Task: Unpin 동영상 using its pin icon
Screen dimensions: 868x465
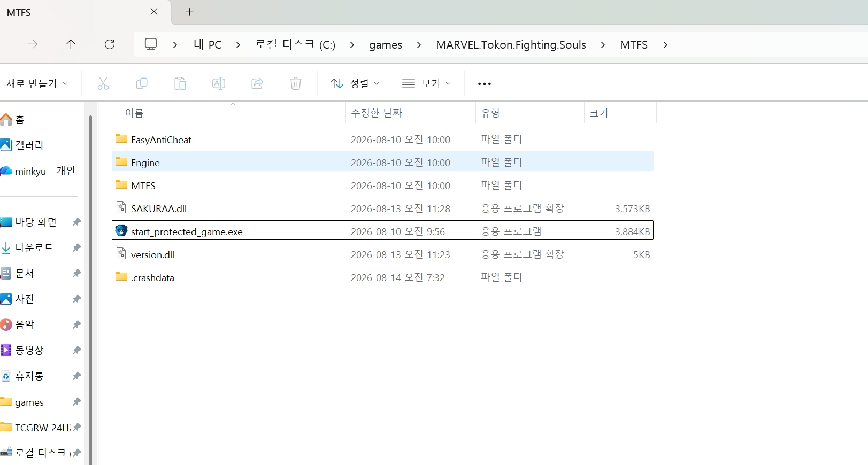Action: pos(77,350)
